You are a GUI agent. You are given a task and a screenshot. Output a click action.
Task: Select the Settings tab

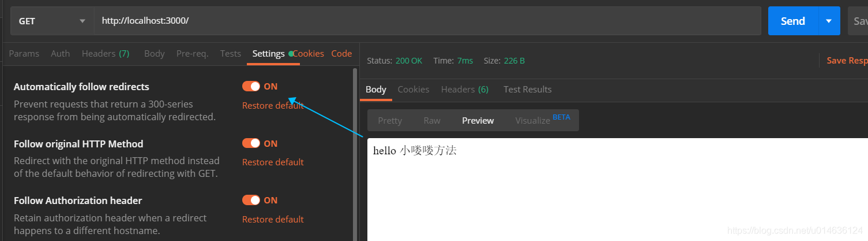coord(269,53)
